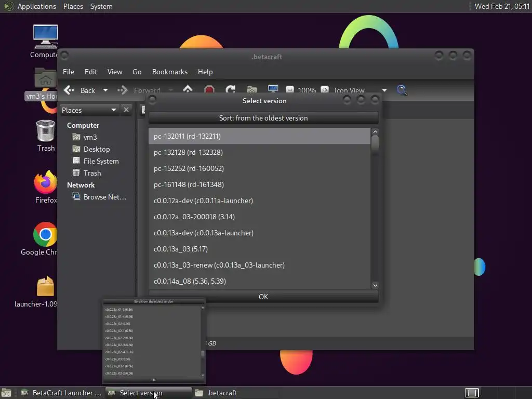Click the Computer toolbar icon
532x399 pixels.
point(273,89)
